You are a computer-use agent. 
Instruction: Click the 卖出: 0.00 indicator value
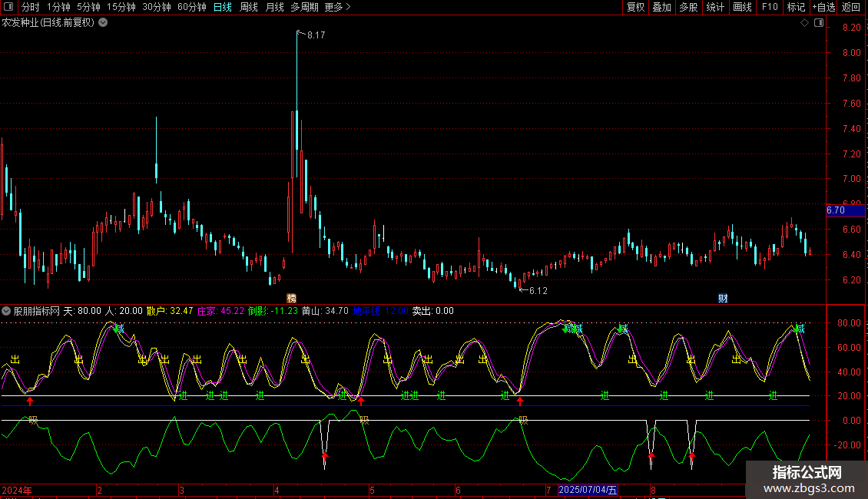click(x=433, y=311)
